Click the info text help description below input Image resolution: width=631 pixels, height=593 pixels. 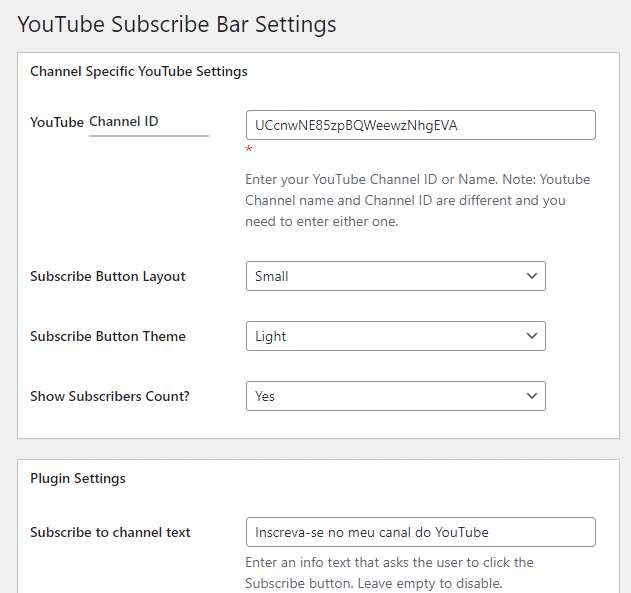390,572
